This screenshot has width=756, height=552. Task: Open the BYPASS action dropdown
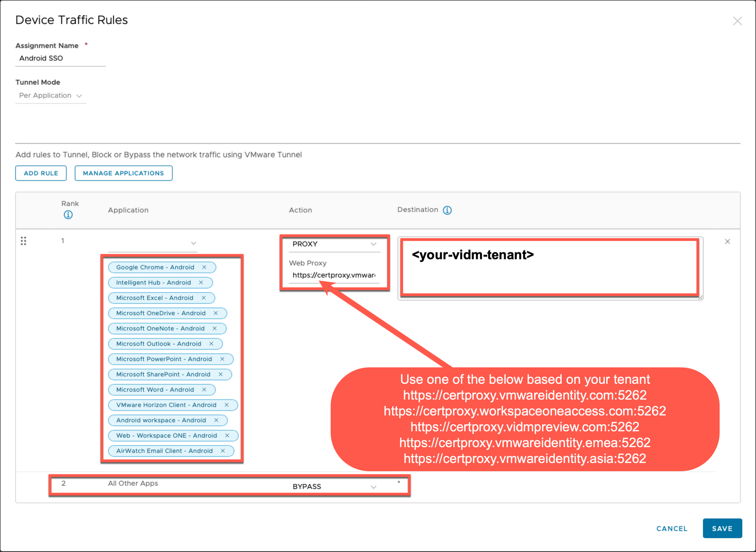point(334,486)
